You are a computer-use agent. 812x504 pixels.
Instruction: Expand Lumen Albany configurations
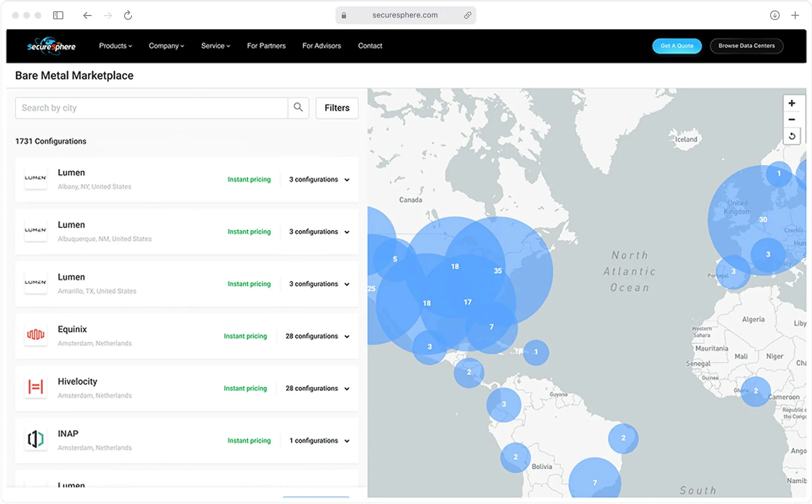click(346, 180)
